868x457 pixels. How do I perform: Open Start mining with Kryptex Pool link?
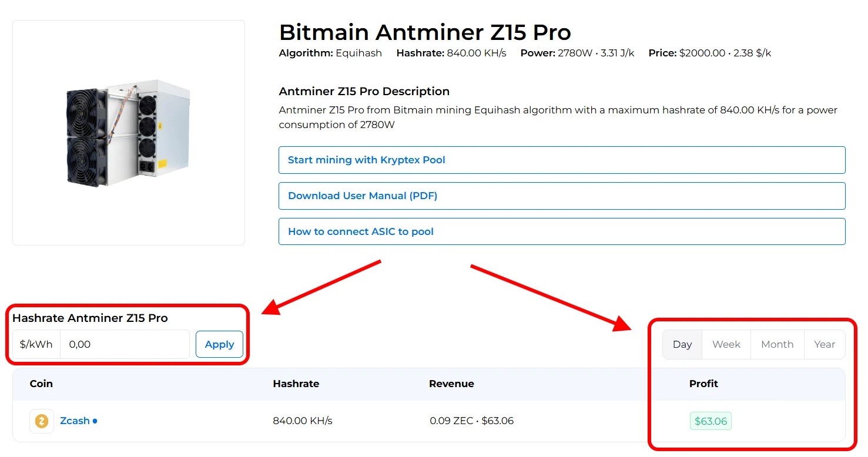tap(561, 160)
